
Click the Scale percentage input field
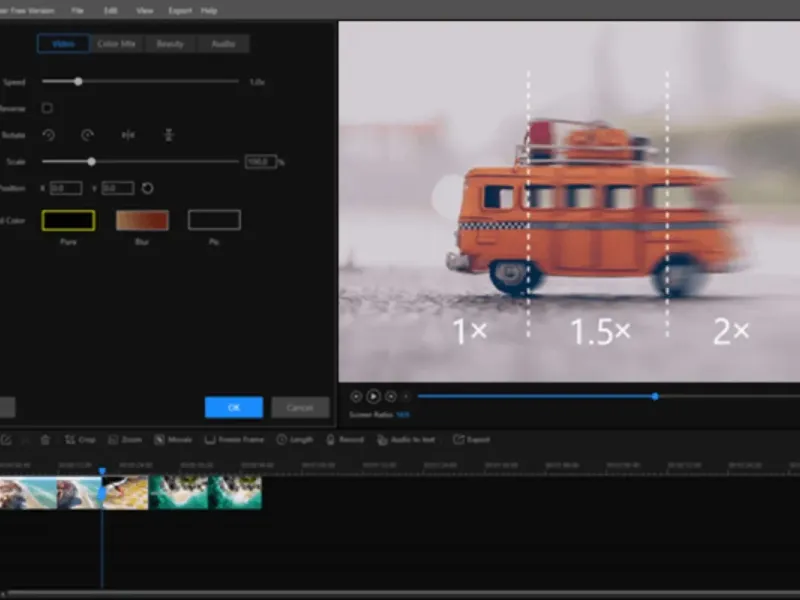(260, 161)
